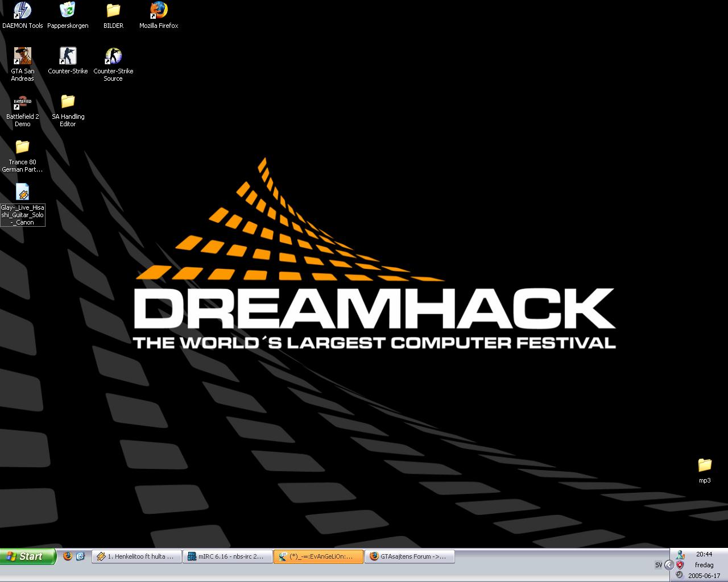Select the GTA San Andreas shortcut
Viewport: 728px width, 582px height.
point(23,64)
